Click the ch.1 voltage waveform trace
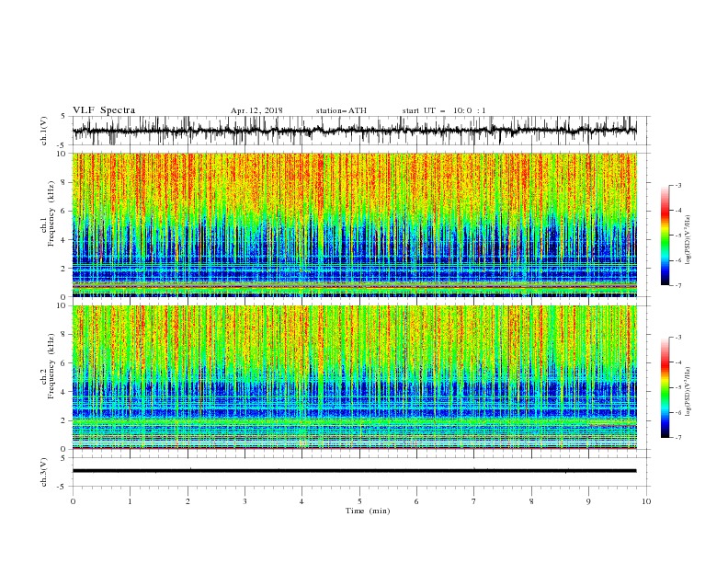Screen dimensions: 728x563 point(354,131)
